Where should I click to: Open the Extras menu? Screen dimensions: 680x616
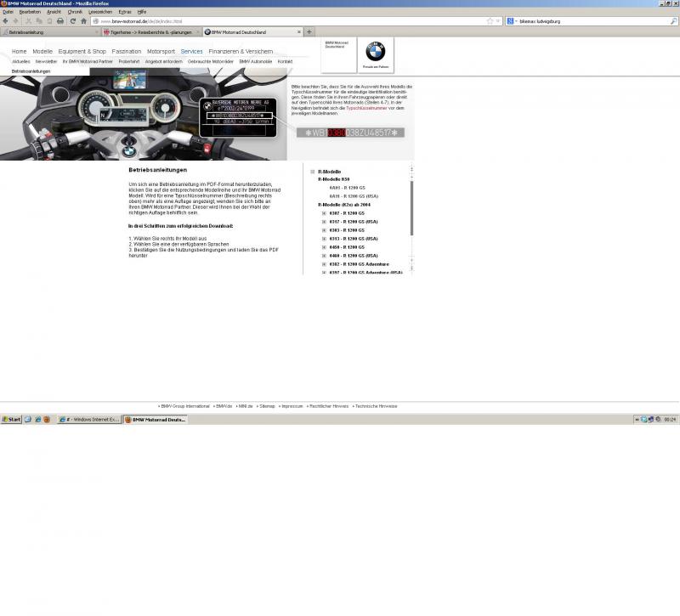(x=125, y=12)
